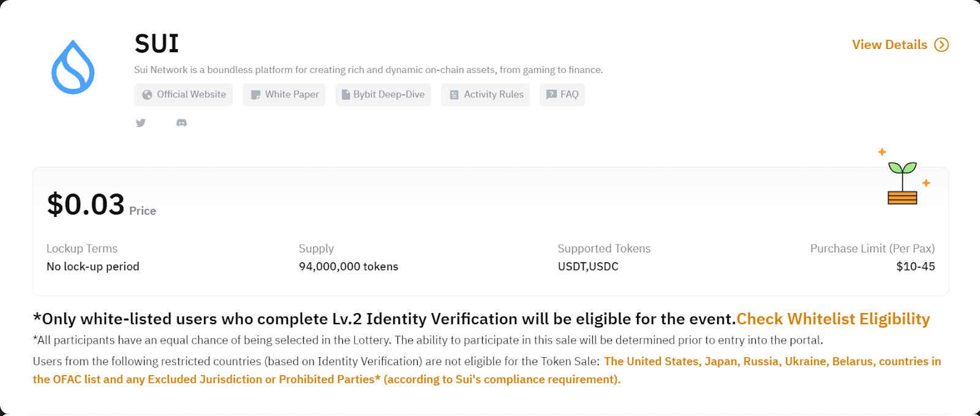
Task: Click the circled arrow beside View Details
Action: tap(941, 45)
